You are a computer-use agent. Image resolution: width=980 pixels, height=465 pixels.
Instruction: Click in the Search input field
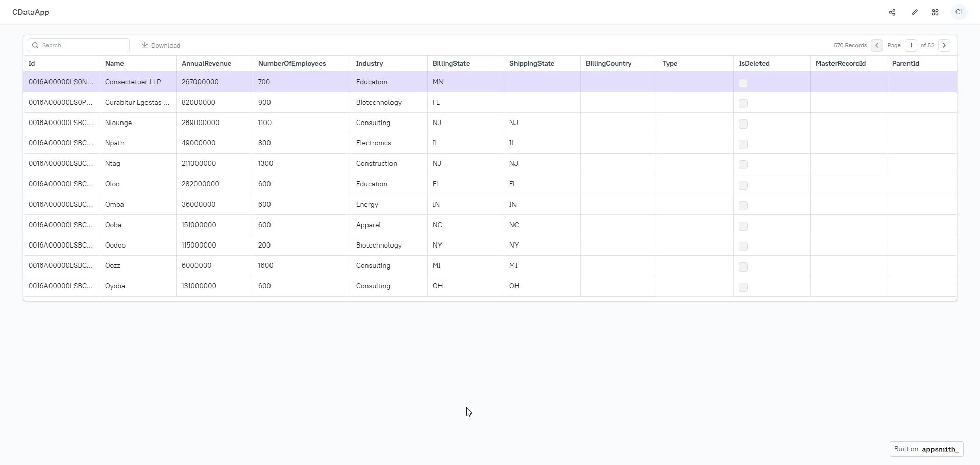coord(82,45)
